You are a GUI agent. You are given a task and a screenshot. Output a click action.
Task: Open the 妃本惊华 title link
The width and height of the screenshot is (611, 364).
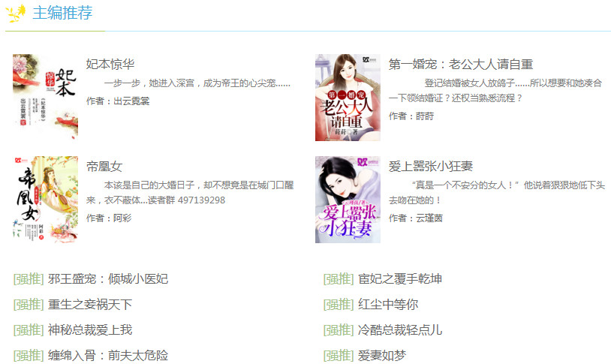pos(110,64)
